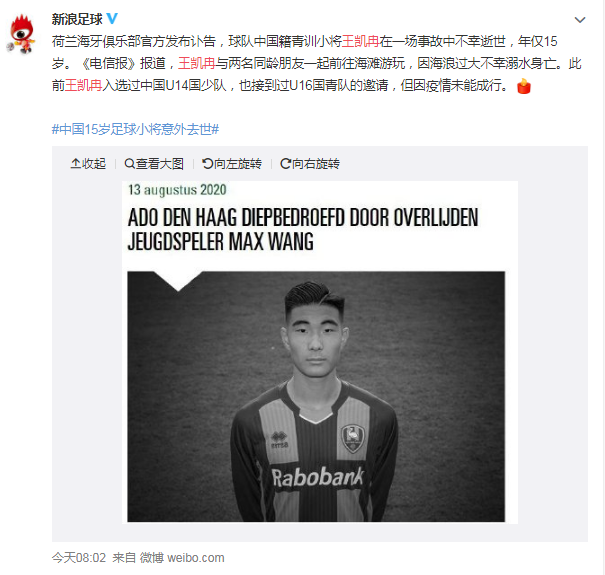Click the magnifier icon beside 查看大图
Screen dimensions: 605x575
pos(130,164)
